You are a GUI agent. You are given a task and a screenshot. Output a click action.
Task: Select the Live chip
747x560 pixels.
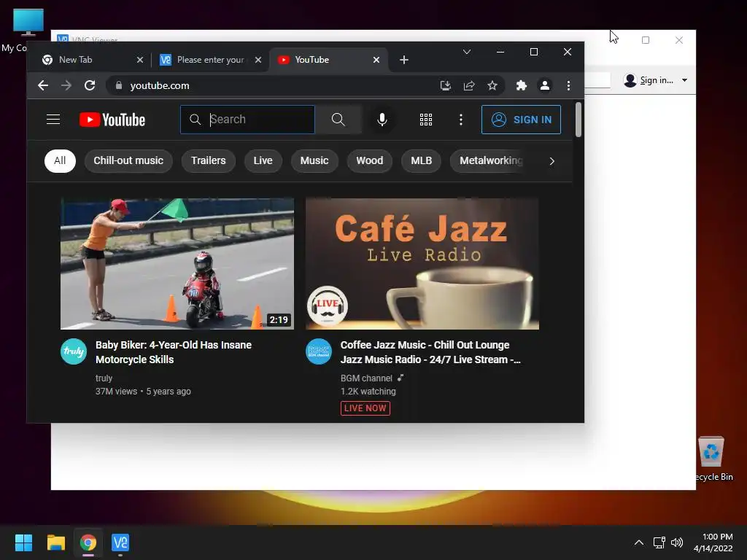[263, 161]
